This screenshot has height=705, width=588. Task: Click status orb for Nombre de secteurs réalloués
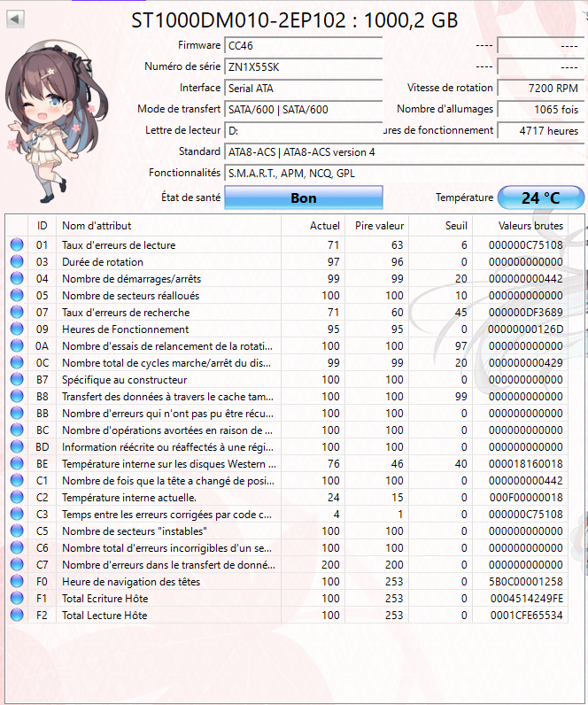tap(17, 296)
